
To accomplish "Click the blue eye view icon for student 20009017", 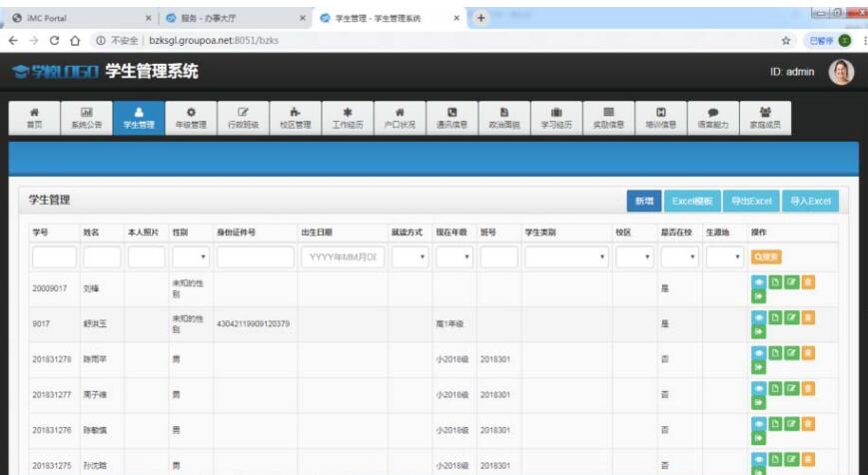I will pyautogui.click(x=758, y=282).
